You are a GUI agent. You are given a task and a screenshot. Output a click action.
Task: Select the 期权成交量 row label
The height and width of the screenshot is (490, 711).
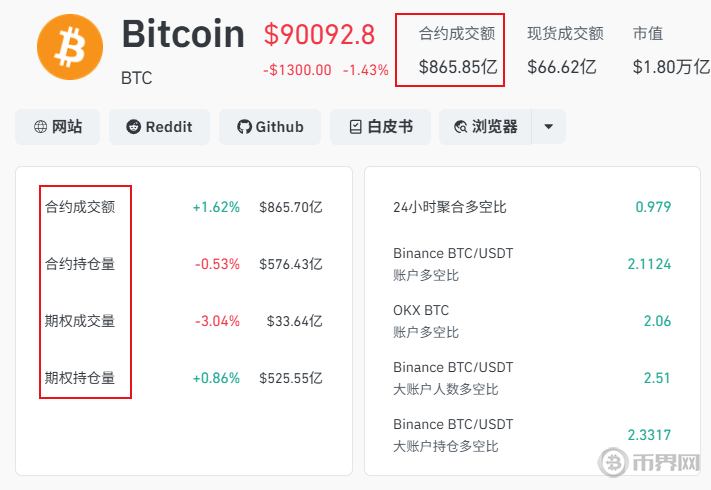[80, 321]
